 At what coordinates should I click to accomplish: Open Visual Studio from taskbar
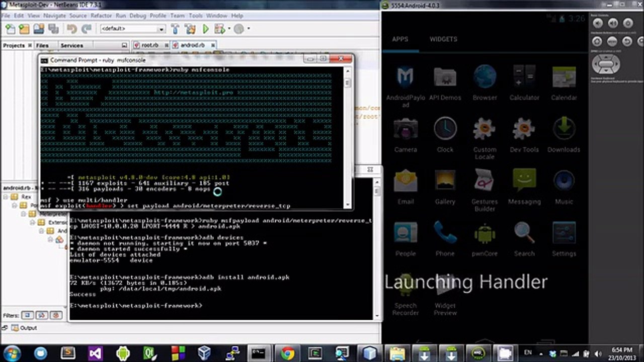point(95,353)
